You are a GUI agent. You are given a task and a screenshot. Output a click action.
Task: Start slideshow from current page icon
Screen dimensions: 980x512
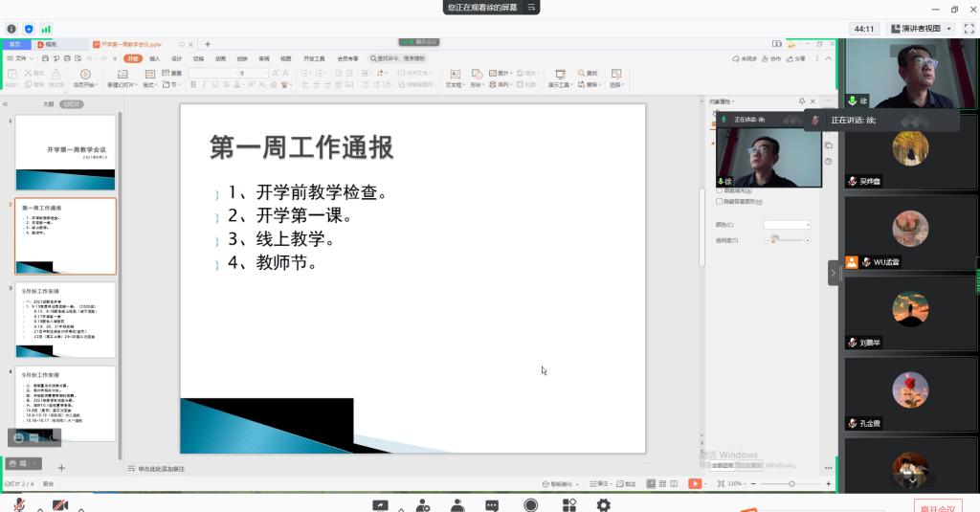coord(85,77)
